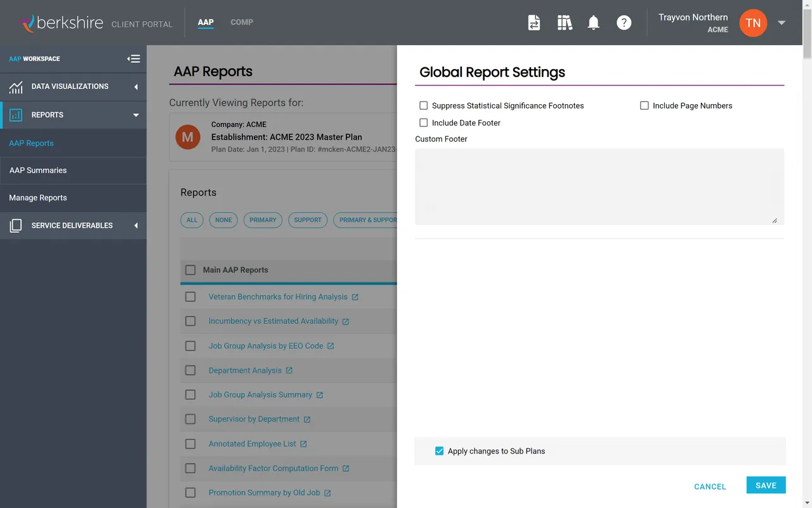Click the Service Deliverables sidebar icon
The image size is (812, 508).
[x=15, y=225]
